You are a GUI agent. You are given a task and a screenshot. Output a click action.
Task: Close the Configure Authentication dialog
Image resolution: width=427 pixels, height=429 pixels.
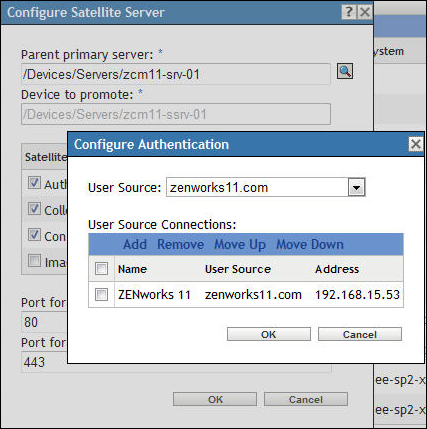[415, 144]
